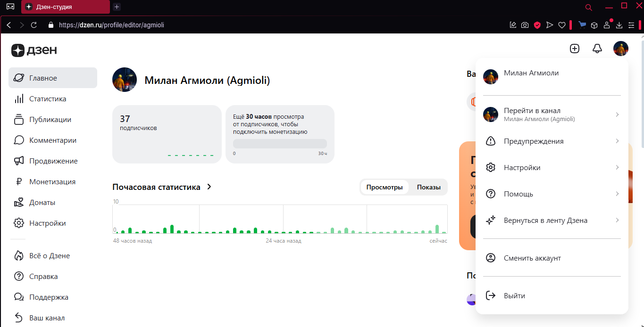
Task: Open Справка in the sidebar
Action: click(53, 276)
